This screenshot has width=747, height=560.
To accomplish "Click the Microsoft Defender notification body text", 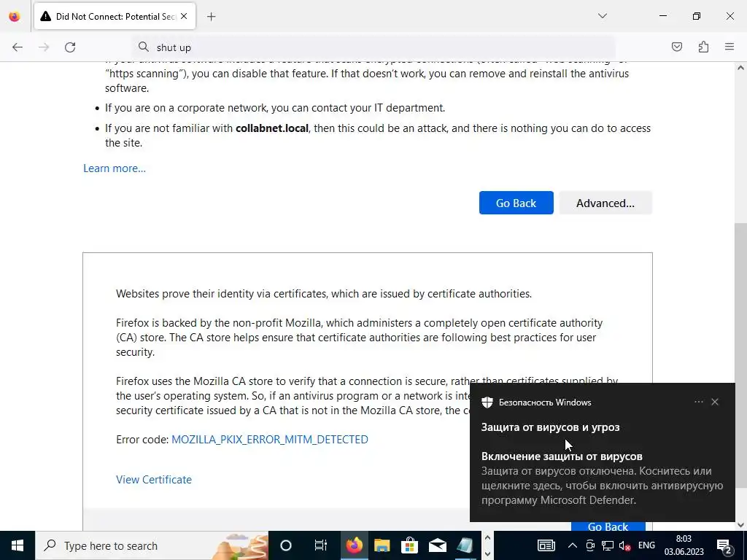I will 602,485.
